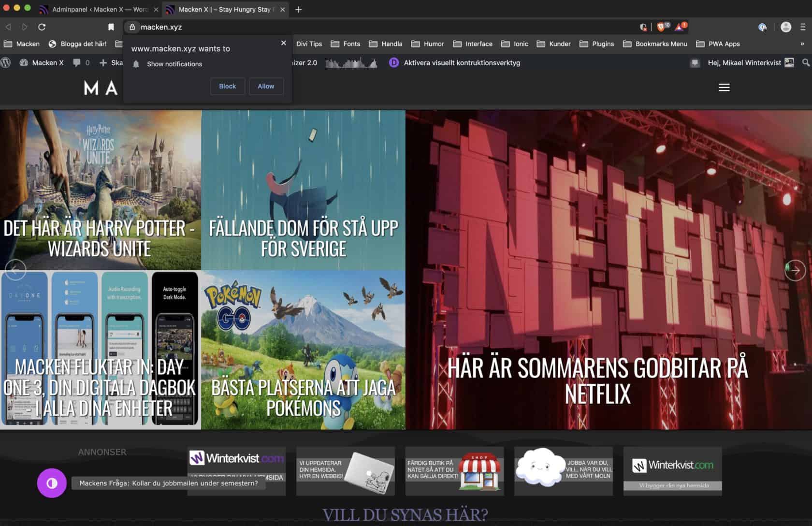Viewport: 812px width, 526px height.
Task: Click the reload page icon
Action: pyautogui.click(x=42, y=27)
